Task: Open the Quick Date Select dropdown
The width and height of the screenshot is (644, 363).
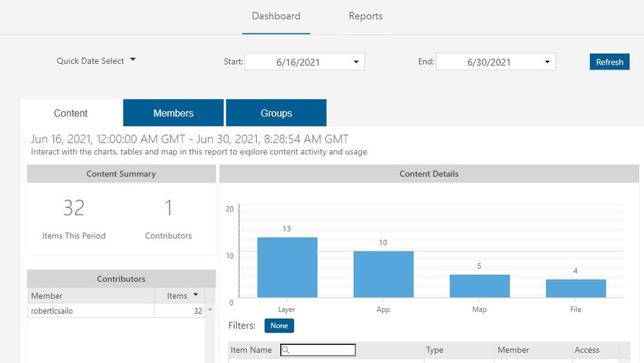Action: 96,61
